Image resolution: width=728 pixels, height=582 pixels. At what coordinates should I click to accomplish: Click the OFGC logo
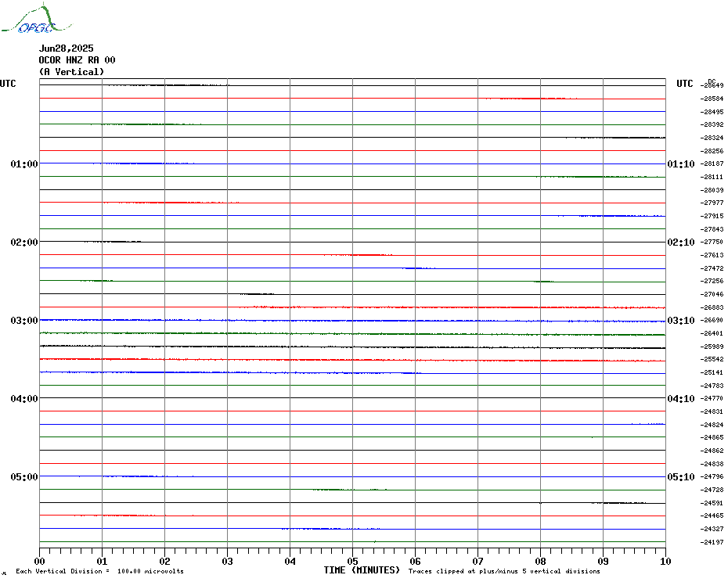coord(36,19)
